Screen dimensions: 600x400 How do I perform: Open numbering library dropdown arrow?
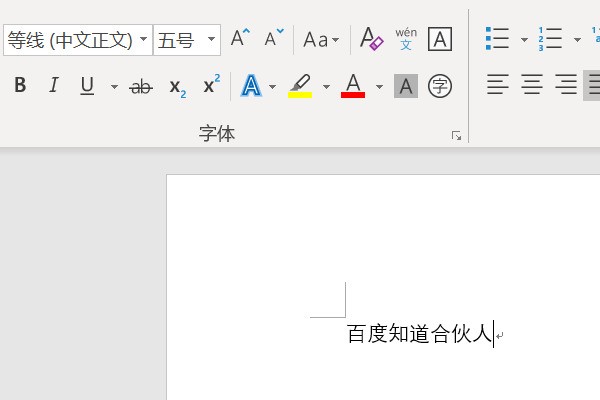point(577,39)
